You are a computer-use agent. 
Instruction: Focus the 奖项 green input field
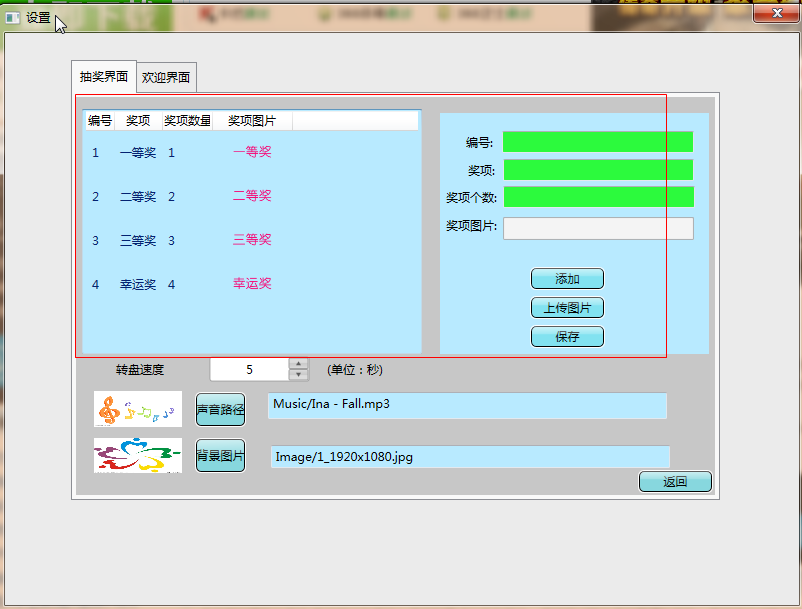click(x=598, y=170)
